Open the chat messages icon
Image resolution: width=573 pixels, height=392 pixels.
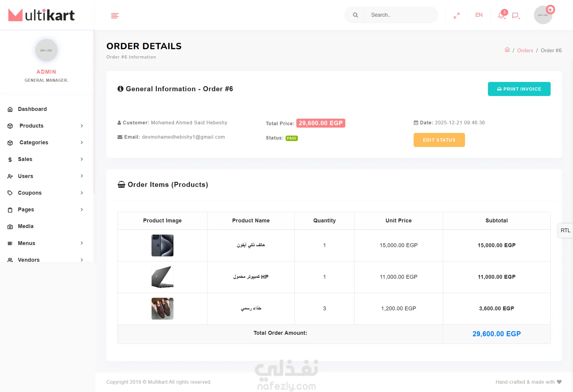click(515, 16)
